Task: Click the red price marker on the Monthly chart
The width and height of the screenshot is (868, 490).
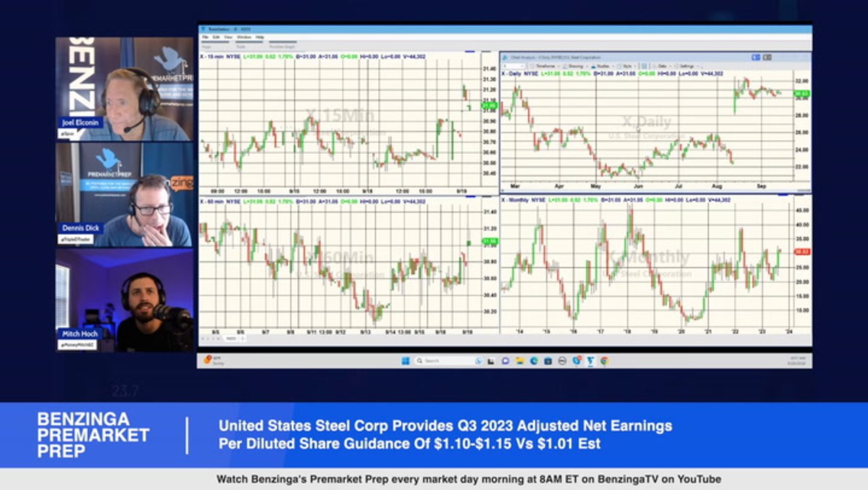Action: point(801,252)
